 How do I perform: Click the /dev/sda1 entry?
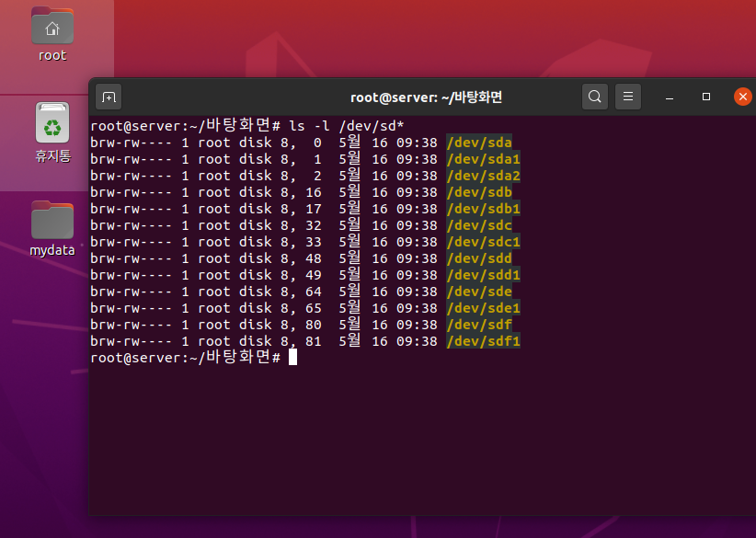(484, 159)
